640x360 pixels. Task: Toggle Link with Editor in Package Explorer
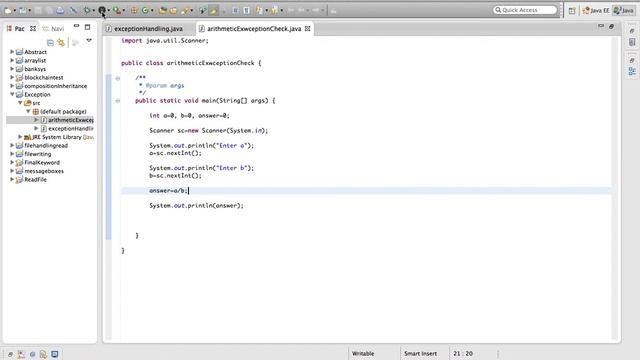[x=61, y=42]
